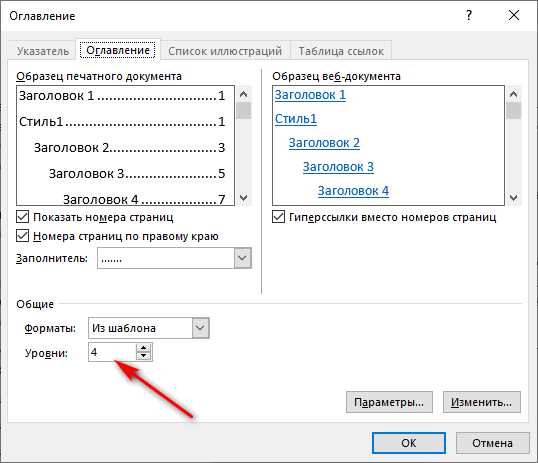Open the Список иллюстраций tab
Screen dimensions: 538x463
pos(225,51)
